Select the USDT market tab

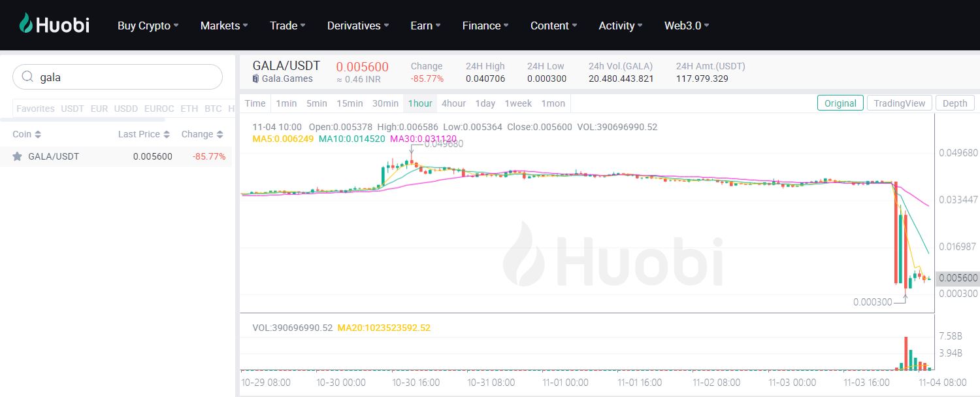[x=73, y=109]
